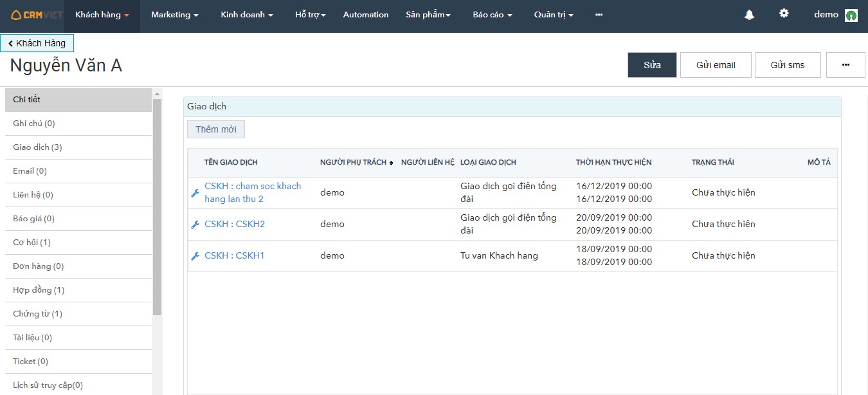Screen dimensions: 868x395
Task: Open Lịch sử truy cập section
Action: (x=78, y=385)
